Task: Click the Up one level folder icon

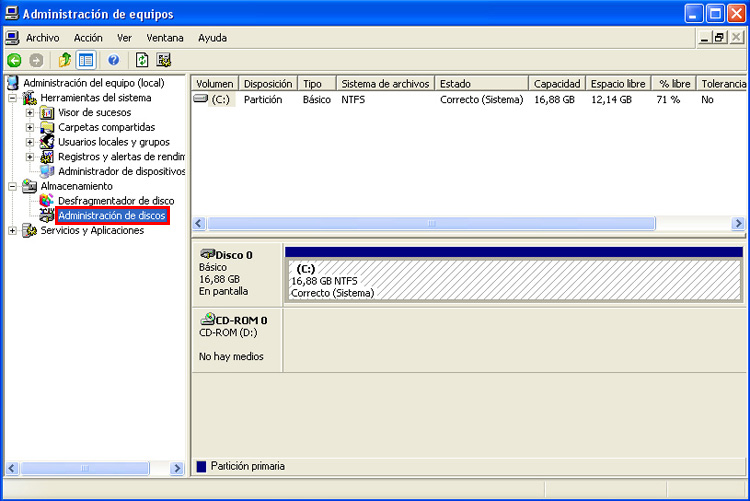Action: 65,60
